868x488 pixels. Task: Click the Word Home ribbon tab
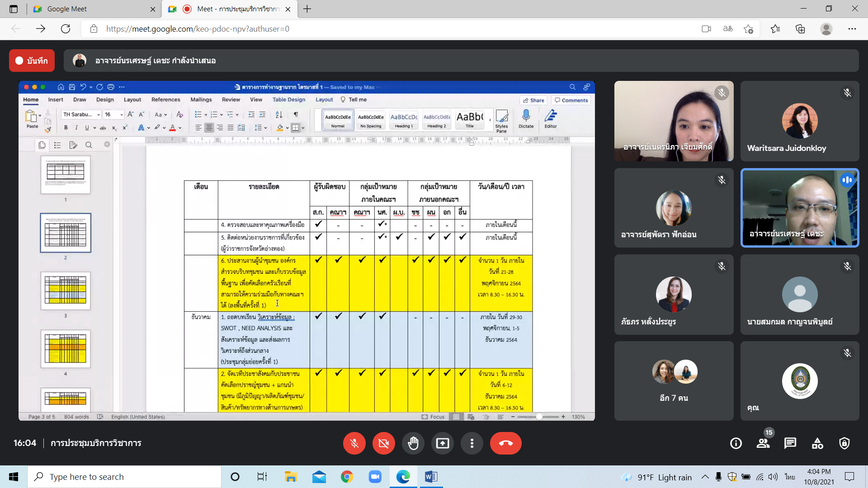tap(31, 99)
